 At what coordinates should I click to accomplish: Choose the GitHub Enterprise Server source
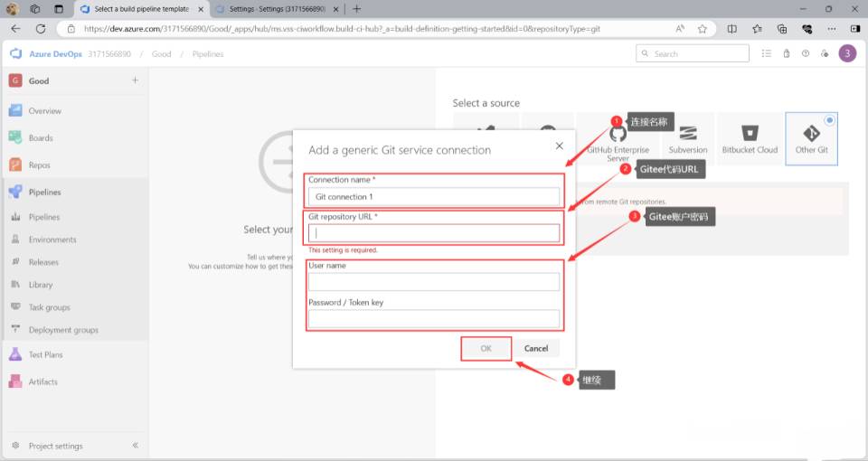(618, 139)
